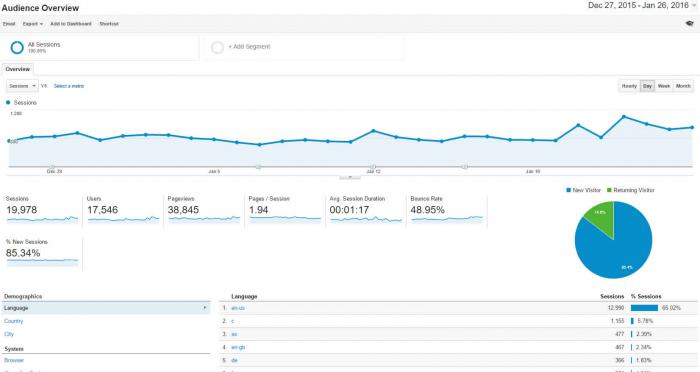
Task: Click the Select a metric link
Action: pyautogui.click(x=69, y=86)
